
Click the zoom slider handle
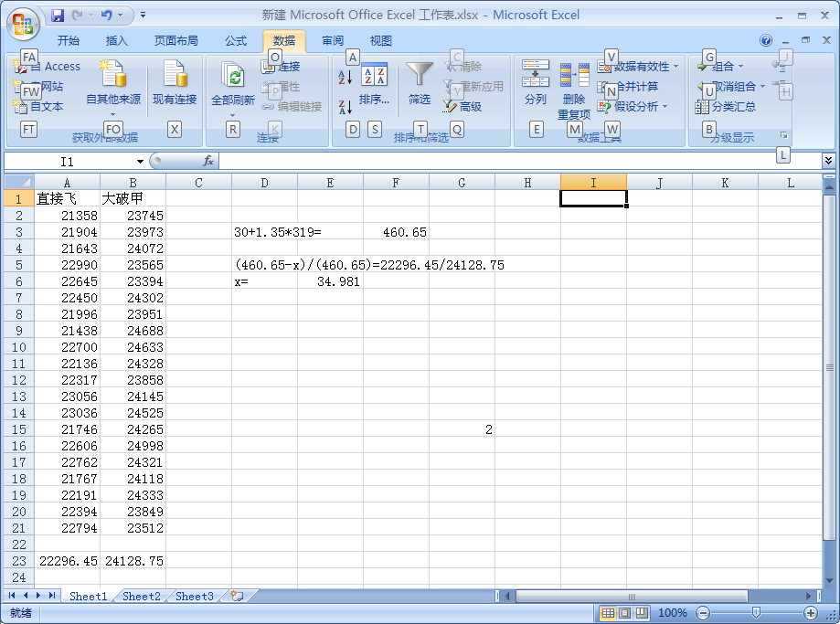(x=756, y=613)
